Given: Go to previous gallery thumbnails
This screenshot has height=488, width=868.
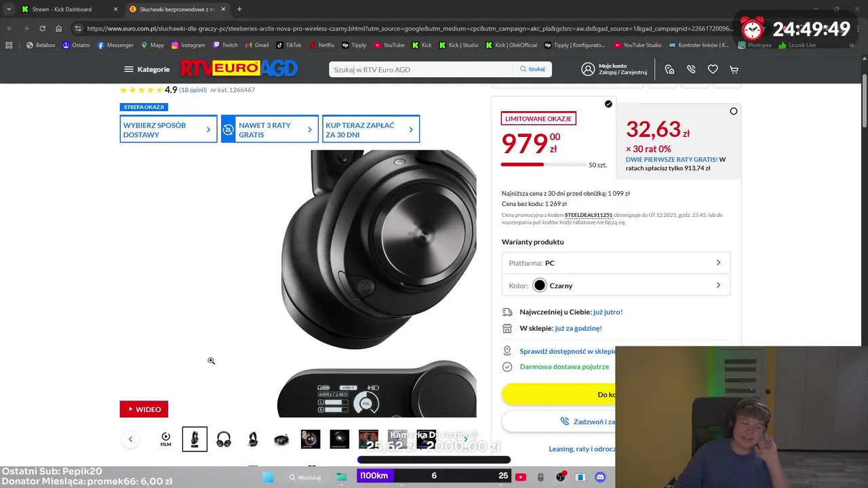Looking at the screenshot, I should [x=130, y=439].
